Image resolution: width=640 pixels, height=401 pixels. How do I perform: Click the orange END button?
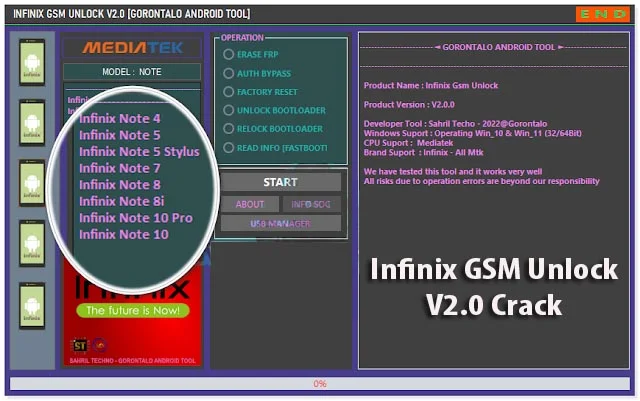603,14
